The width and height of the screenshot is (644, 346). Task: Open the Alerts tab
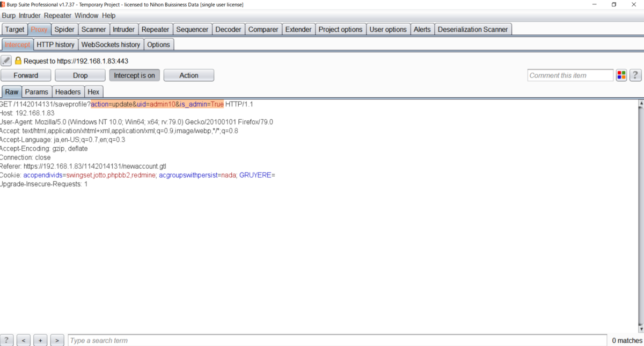[422, 29]
